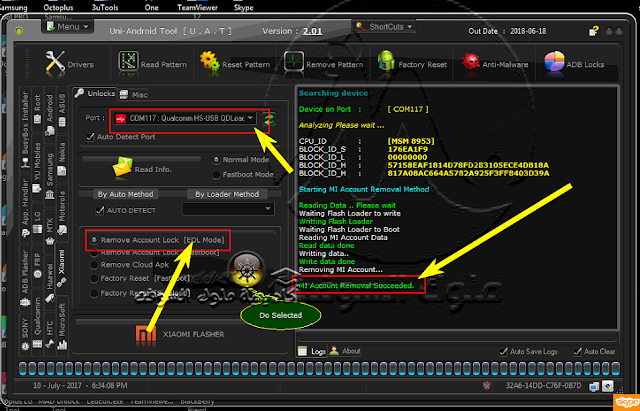Open the Qualcomm vertical tab
Screen dimensions: 640x411
click(x=37, y=322)
